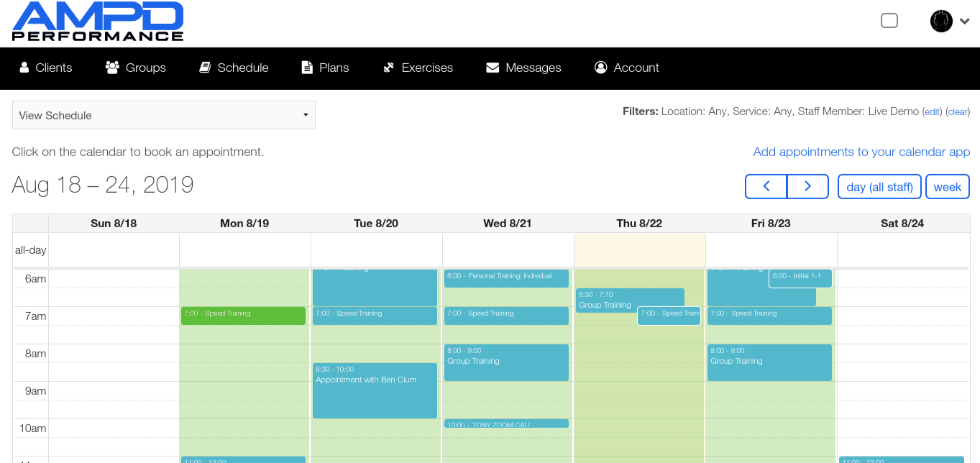Click the Account user-circle icon
Image resolution: width=980 pixels, height=463 pixels.
601,68
